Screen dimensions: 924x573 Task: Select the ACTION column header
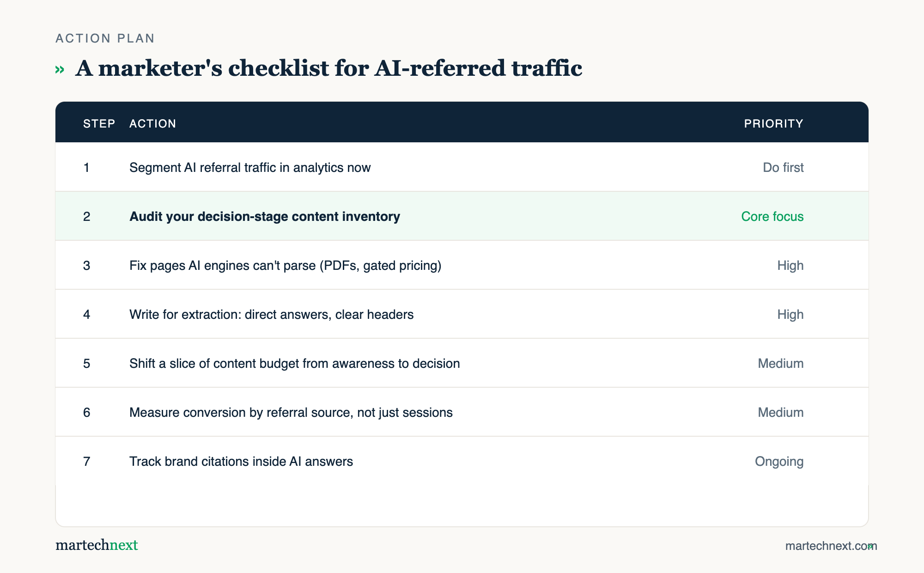[152, 124]
